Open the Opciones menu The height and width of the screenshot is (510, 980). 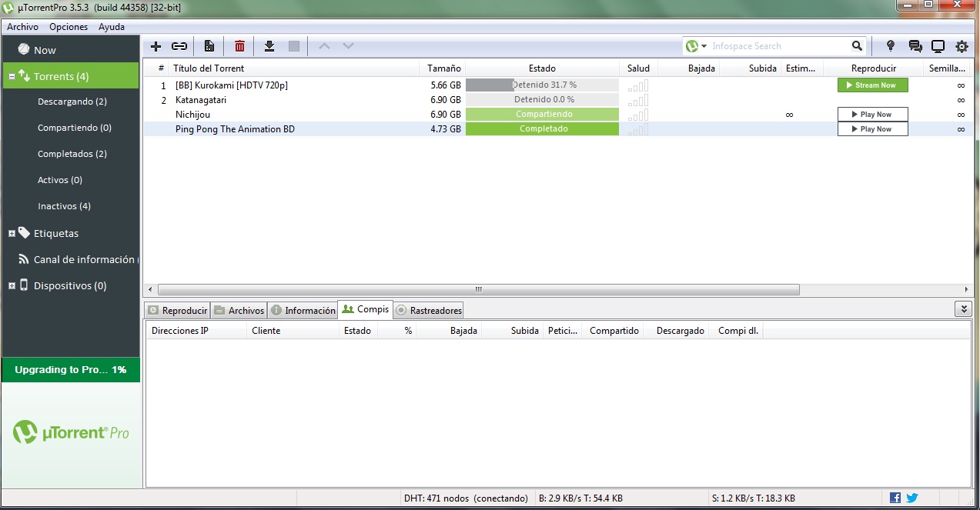(69, 27)
